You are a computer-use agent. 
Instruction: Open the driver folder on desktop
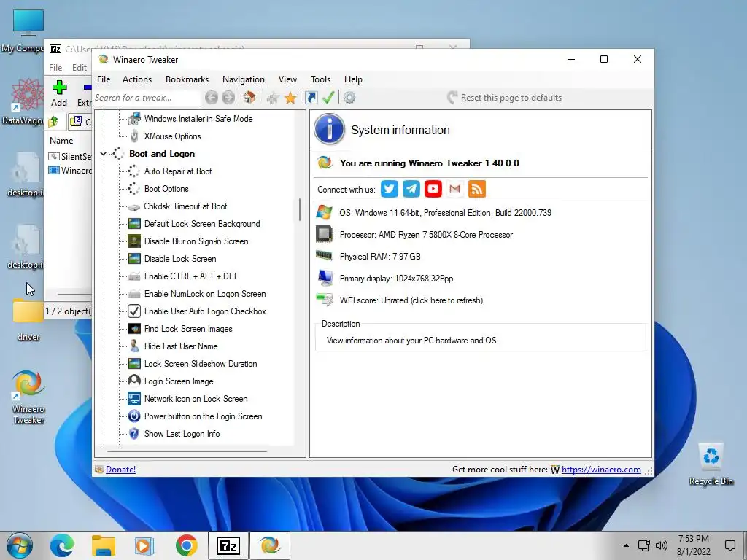28,319
